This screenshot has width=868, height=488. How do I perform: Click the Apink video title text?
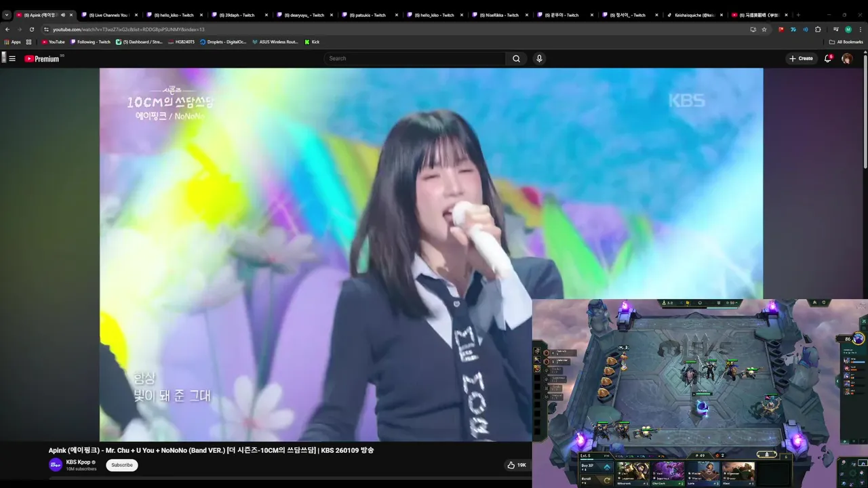211,450
